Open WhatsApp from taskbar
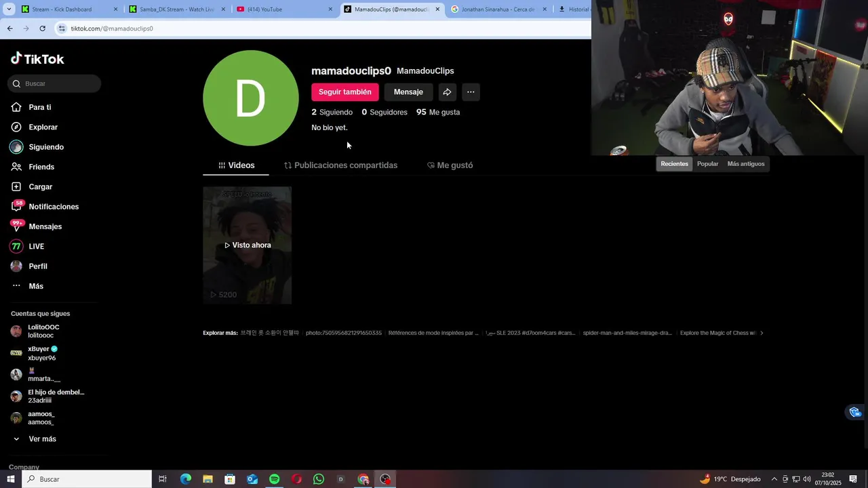 coord(319,479)
